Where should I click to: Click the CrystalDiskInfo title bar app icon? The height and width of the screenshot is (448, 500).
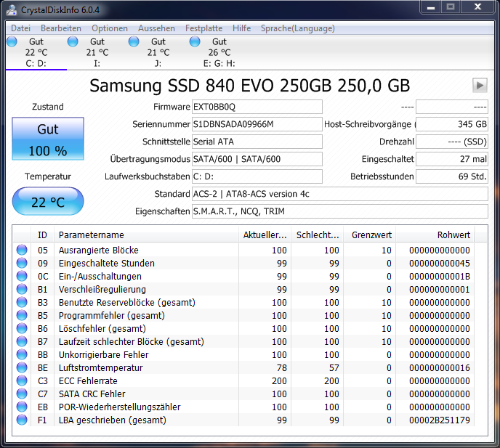coord(12,10)
